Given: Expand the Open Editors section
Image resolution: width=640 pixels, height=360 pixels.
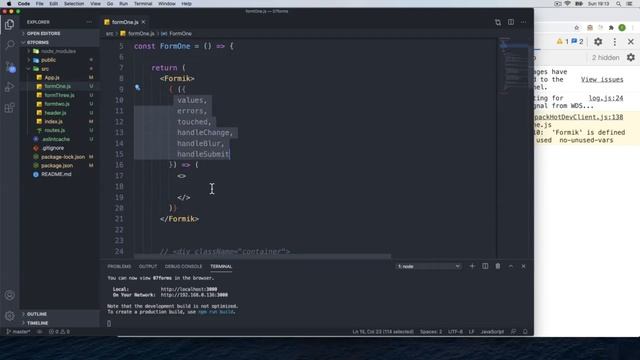Looking at the screenshot, I should 43,33.
